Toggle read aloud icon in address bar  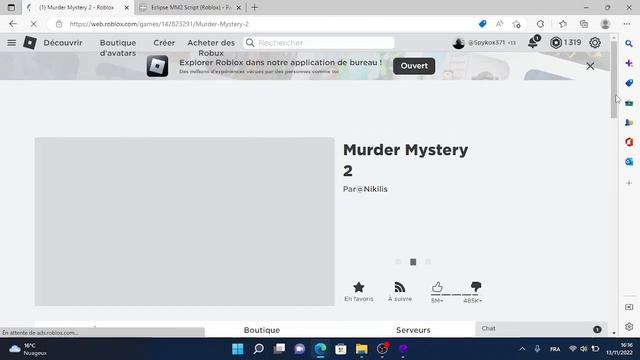499,24
